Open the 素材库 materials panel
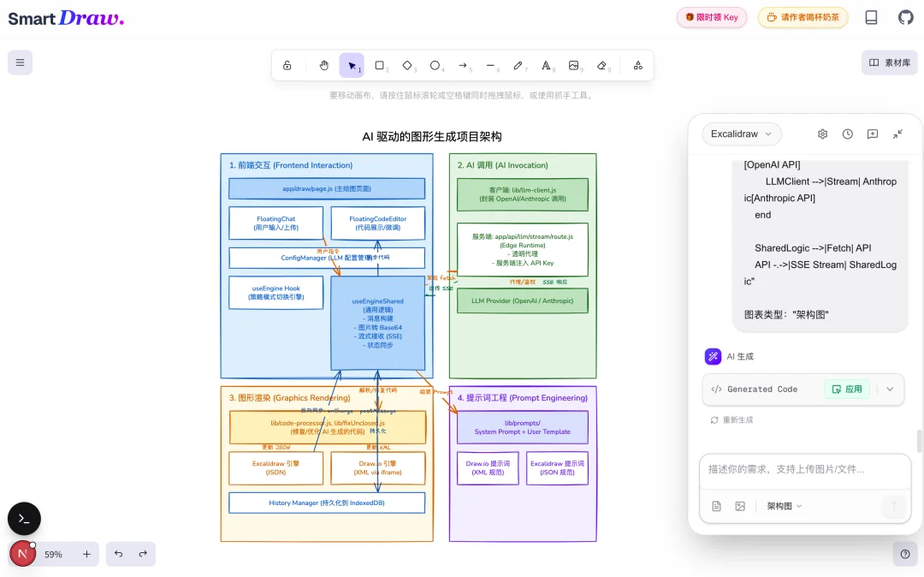The image size is (924, 577). [x=890, y=62]
